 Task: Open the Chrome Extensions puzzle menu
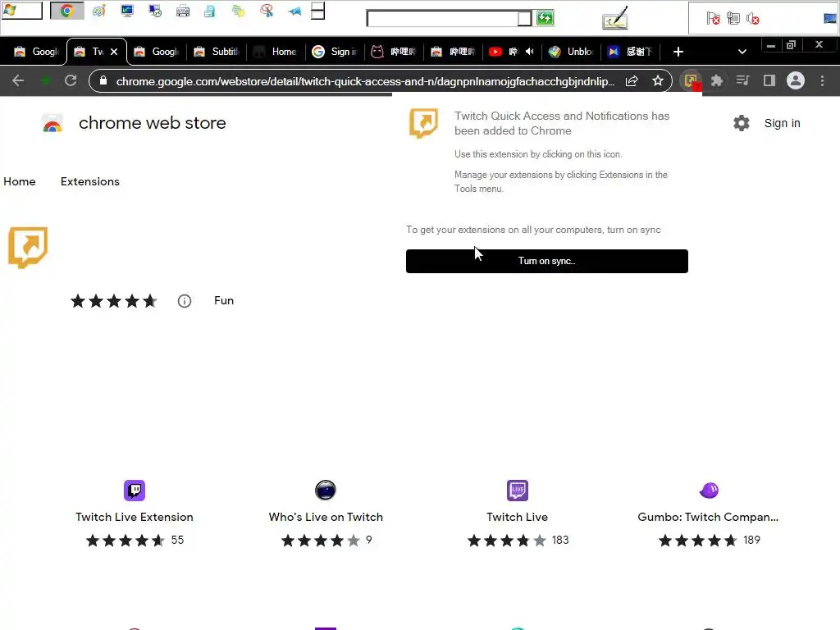click(717, 81)
